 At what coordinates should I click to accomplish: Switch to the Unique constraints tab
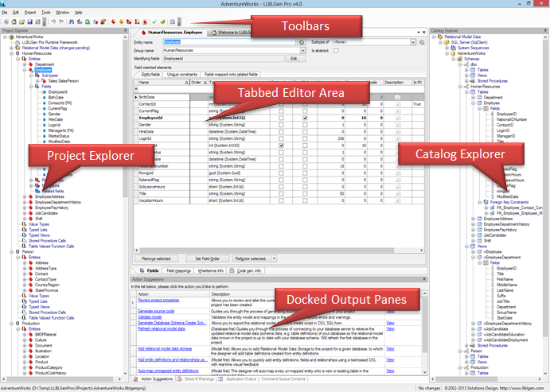tap(181, 73)
